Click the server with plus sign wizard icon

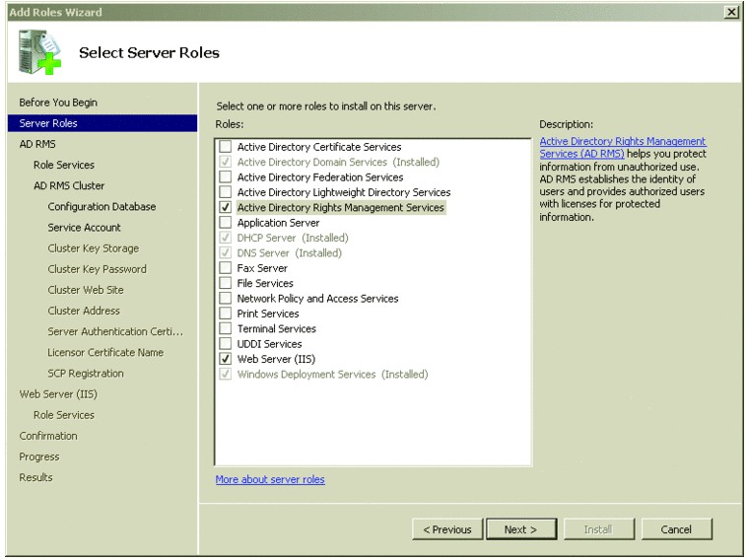(40, 52)
